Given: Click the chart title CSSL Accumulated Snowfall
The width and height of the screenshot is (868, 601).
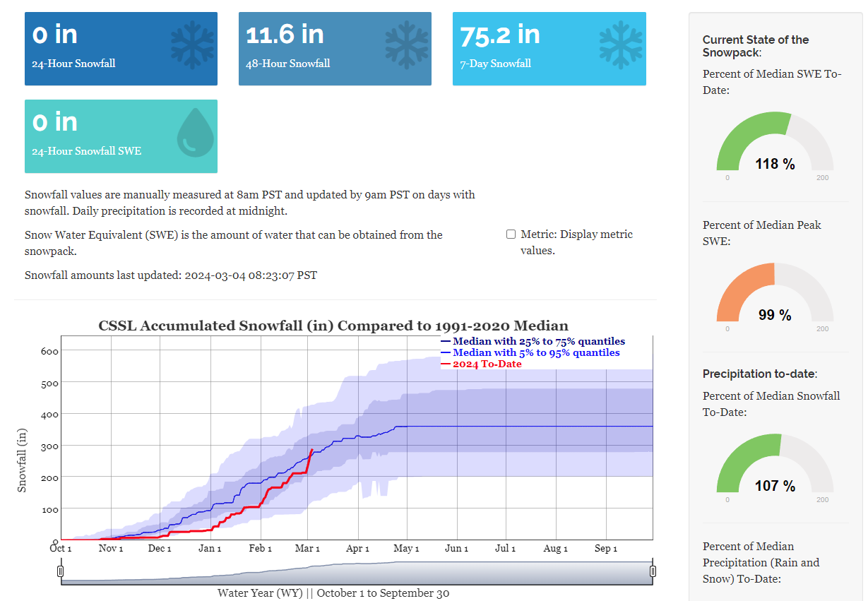Looking at the screenshot, I should point(333,326).
